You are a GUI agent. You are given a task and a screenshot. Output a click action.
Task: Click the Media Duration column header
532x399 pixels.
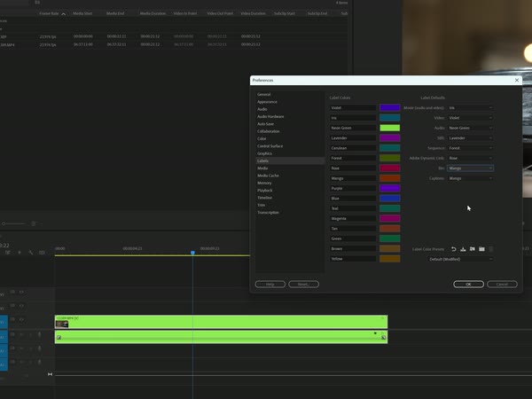(153, 13)
